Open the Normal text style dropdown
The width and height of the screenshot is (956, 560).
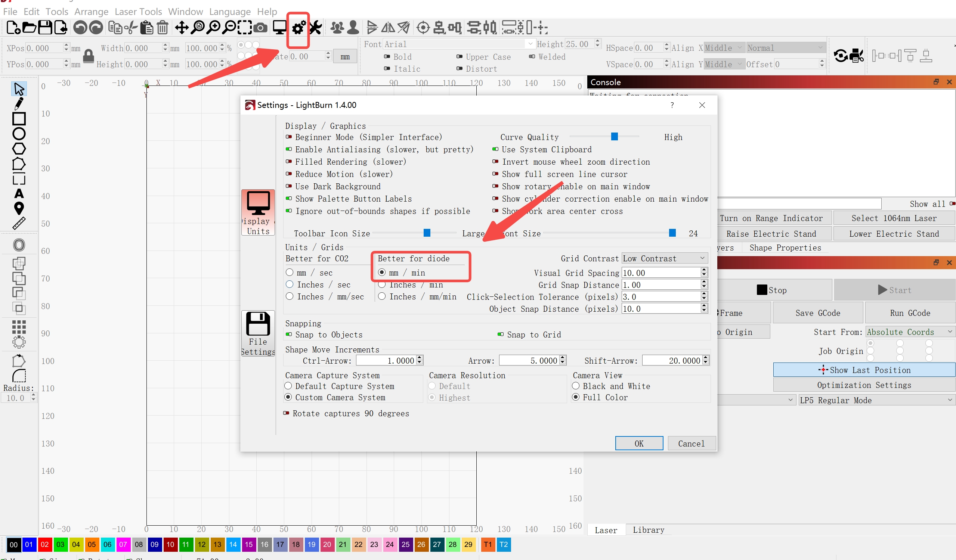[786, 48]
